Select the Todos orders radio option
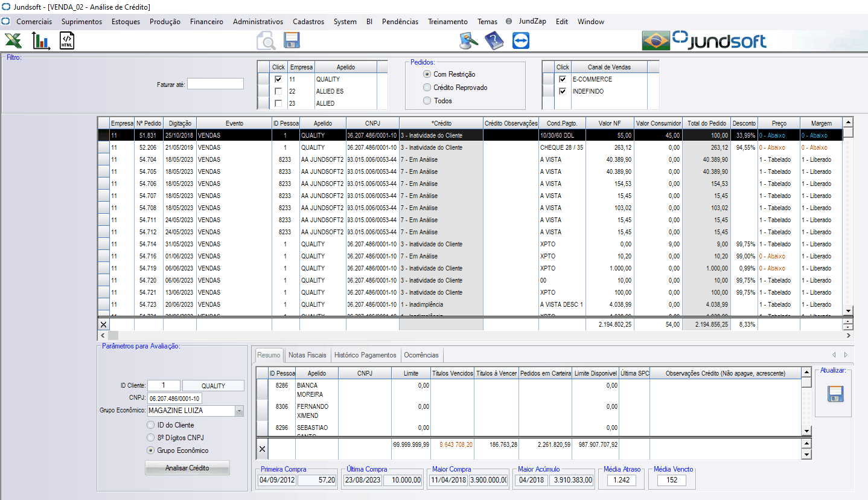 [x=427, y=101]
